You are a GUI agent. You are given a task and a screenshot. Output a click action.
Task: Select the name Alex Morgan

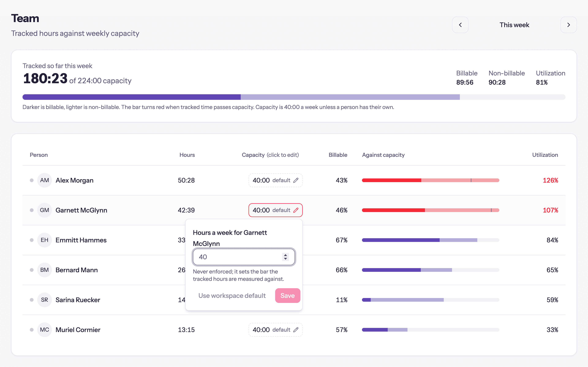pyautogui.click(x=74, y=180)
